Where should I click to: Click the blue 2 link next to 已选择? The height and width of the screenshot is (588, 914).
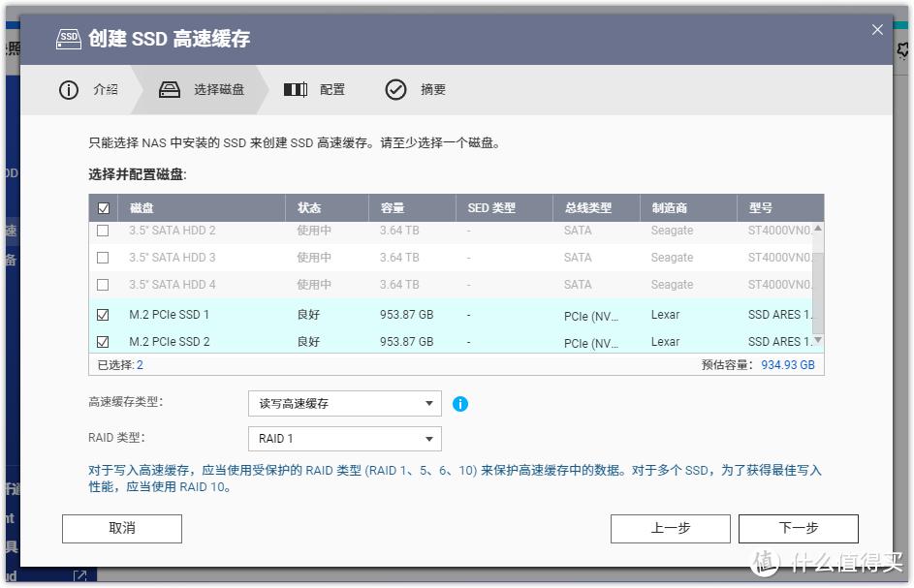(142, 364)
